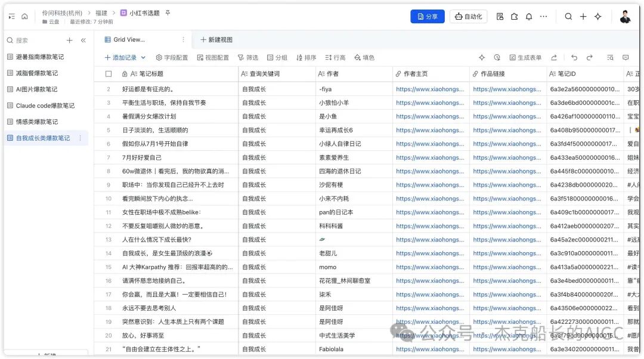The height and width of the screenshot is (359, 644).
Task: Click the 查询关键词 column header
Action: point(277,74)
